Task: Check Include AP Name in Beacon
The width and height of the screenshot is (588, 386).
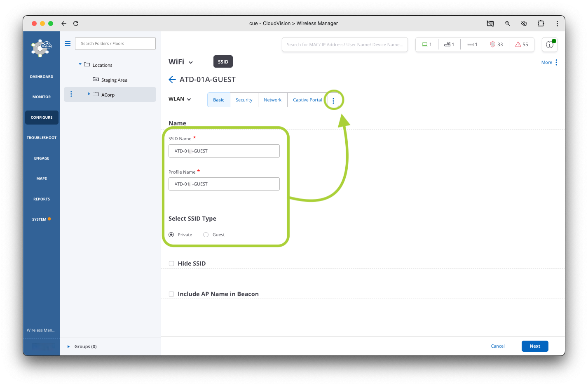Action: (171, 294)
